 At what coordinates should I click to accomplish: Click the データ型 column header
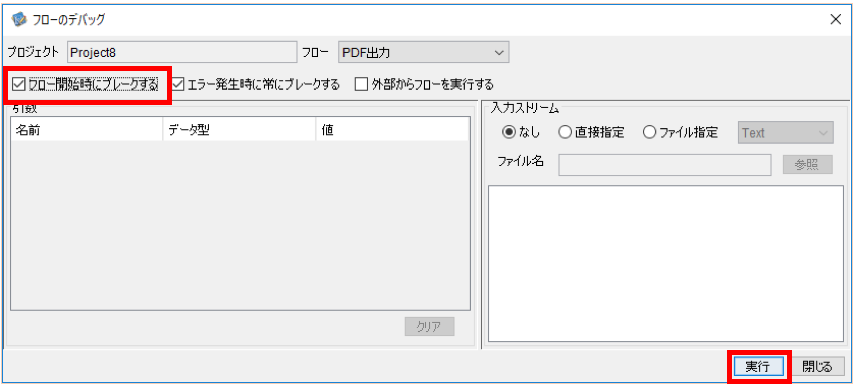tap(239, 130)
